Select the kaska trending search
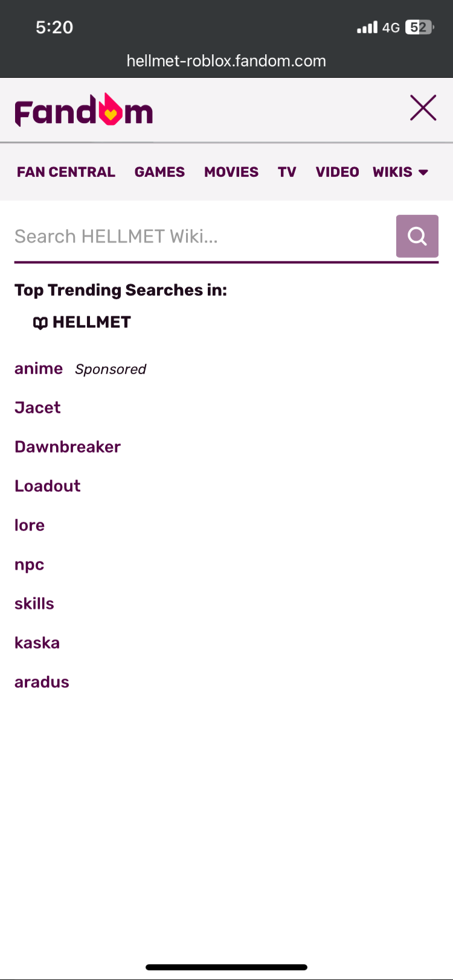The width and height of the screenshot is (453, 980). [x=37, y=643]
